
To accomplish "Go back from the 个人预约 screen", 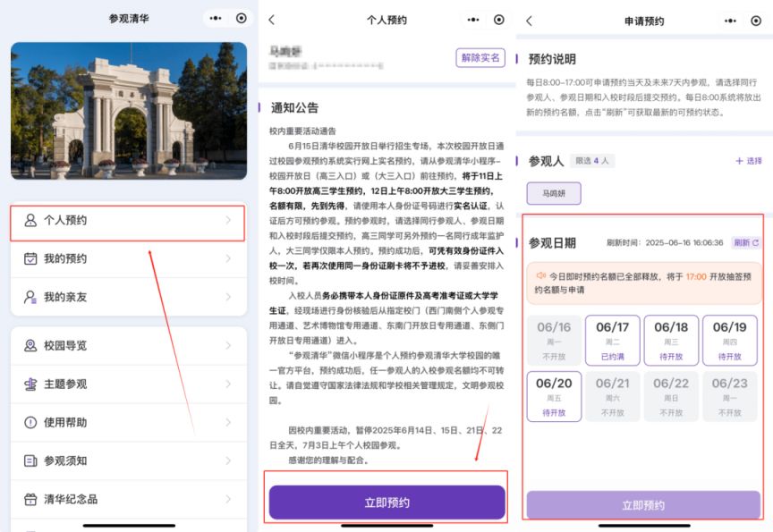I will [272, 20].
